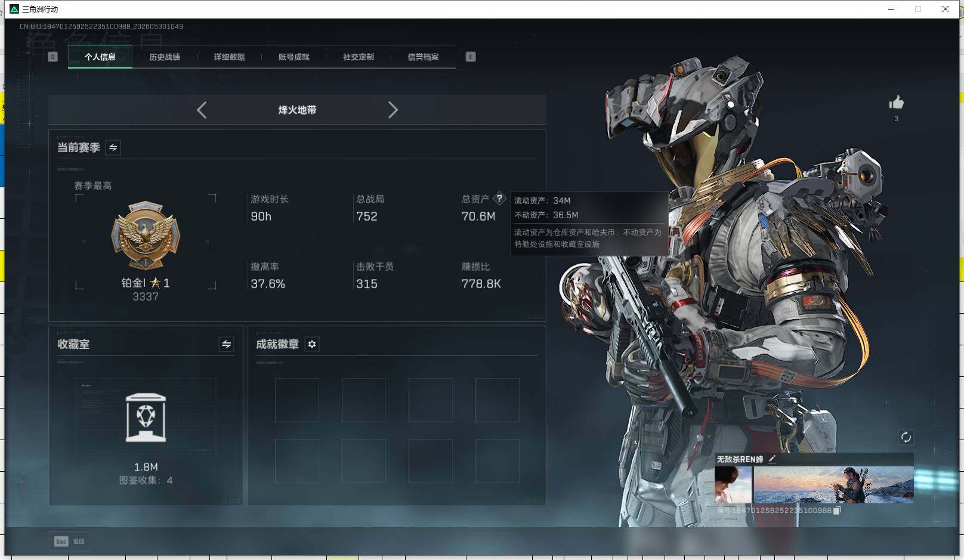The image size is (964, 560).
Task: Click the Esc 返回 back button
Action: coord(69,541)
